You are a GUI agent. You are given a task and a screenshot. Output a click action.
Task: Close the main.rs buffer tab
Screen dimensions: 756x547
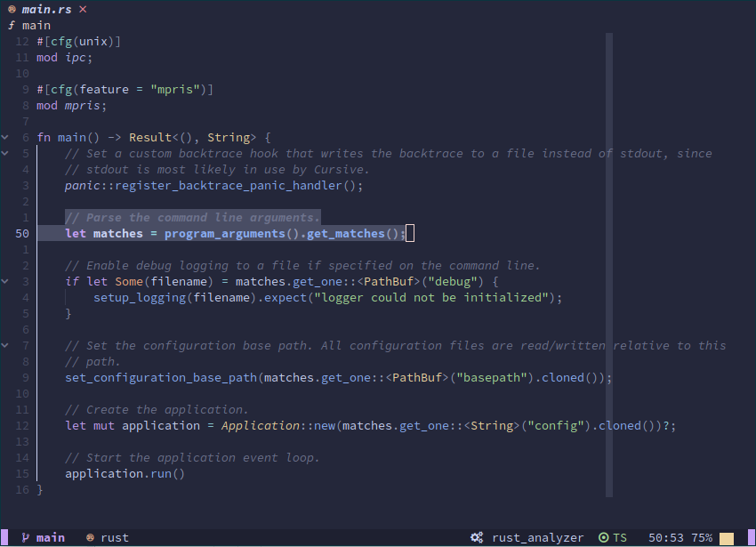(x=83, y=9)
